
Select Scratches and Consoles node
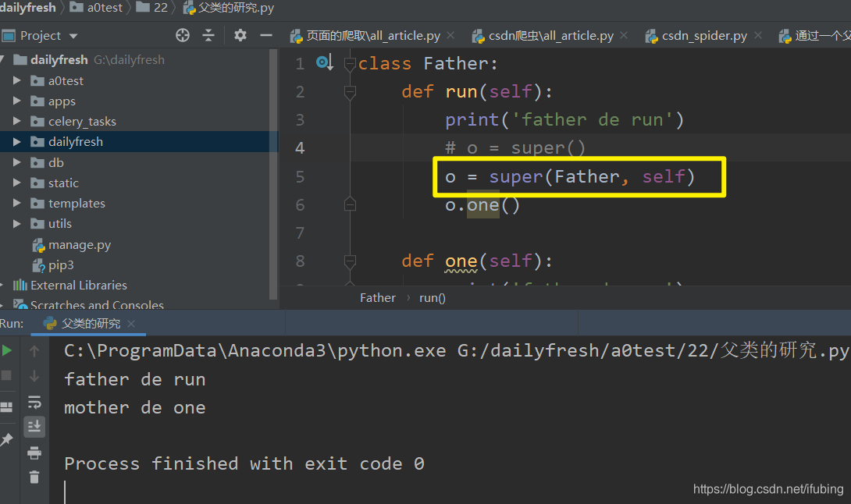pyautogui.click(x=88, y=305)
